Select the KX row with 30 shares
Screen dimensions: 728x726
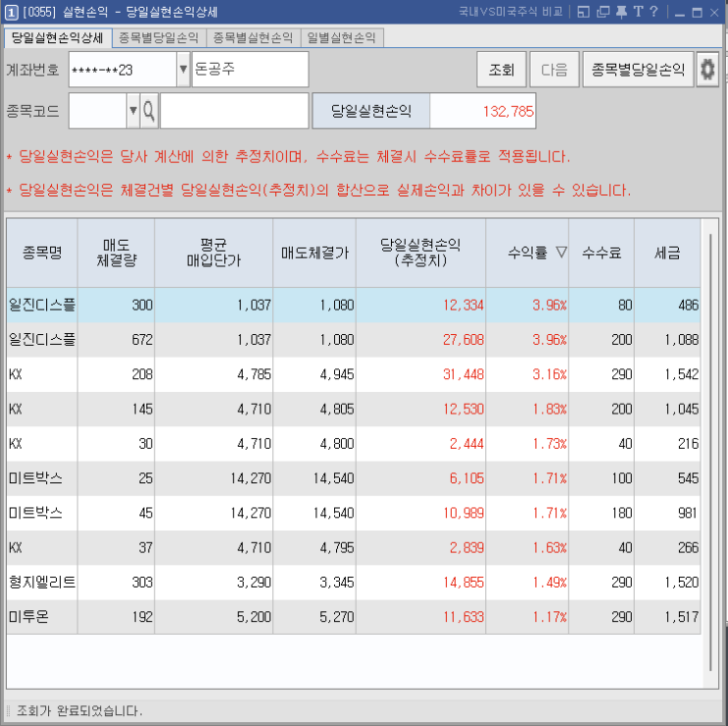pos(354,444)
